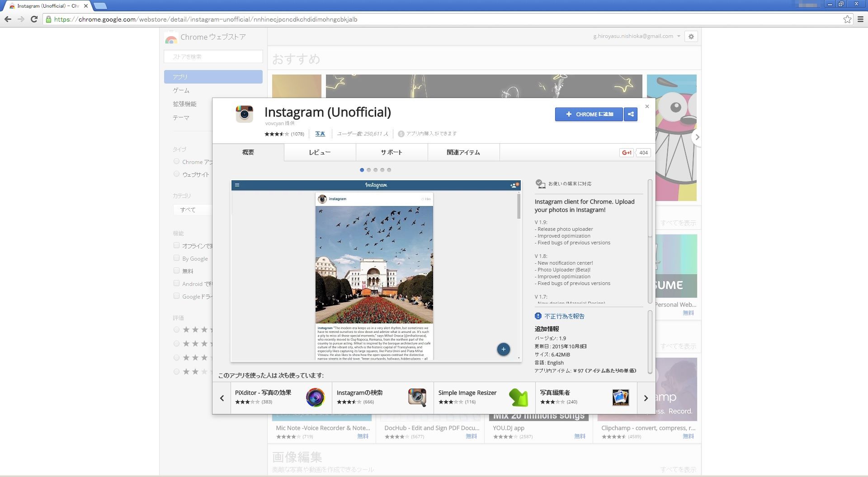Show next related apps arrow
The height and width of the screenshot is (477, 868).
pos(646,398)
